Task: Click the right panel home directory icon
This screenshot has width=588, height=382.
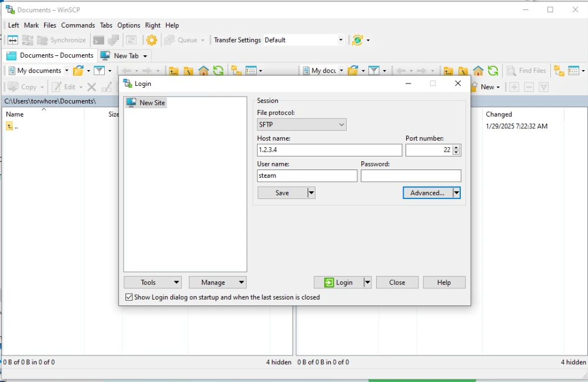Action: 479,71
